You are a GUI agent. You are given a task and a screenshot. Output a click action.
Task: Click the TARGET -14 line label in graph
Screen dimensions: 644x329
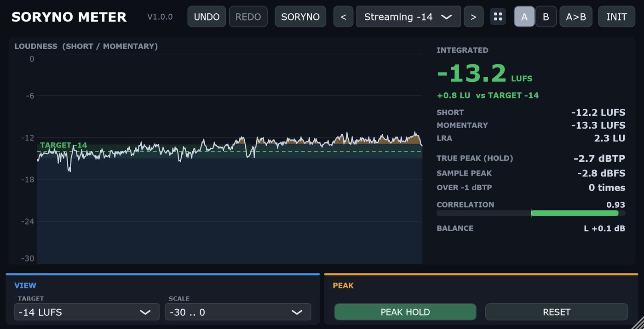click(63, 145)
